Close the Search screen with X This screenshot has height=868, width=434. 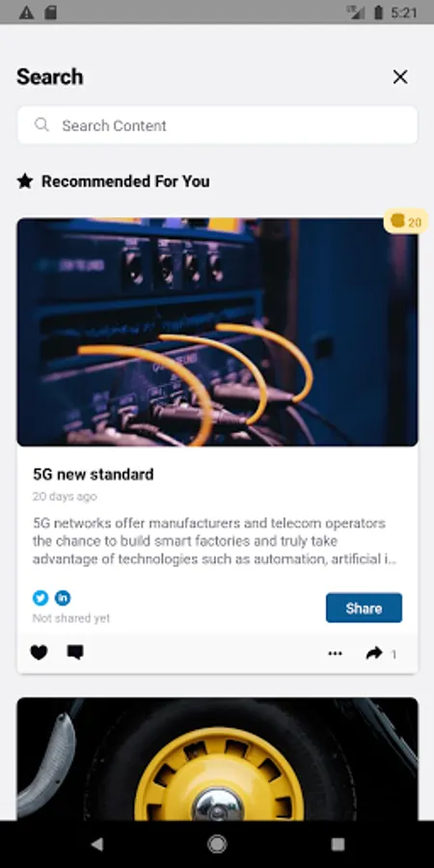click(x=400, y=77)
